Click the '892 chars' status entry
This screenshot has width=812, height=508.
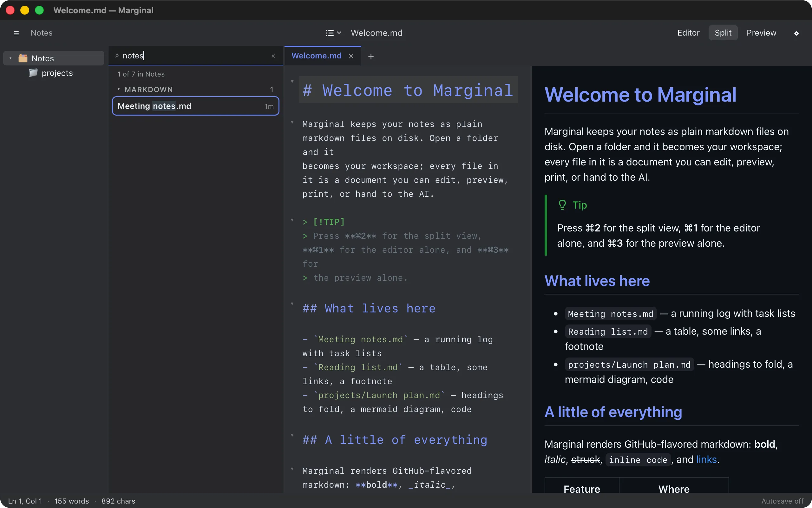(x=118, y=501)
